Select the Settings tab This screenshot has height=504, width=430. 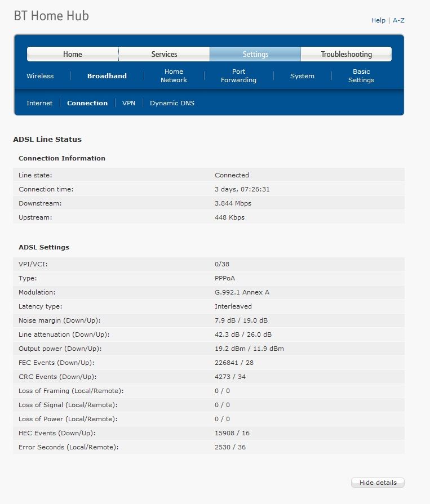(x=255, y=54)
